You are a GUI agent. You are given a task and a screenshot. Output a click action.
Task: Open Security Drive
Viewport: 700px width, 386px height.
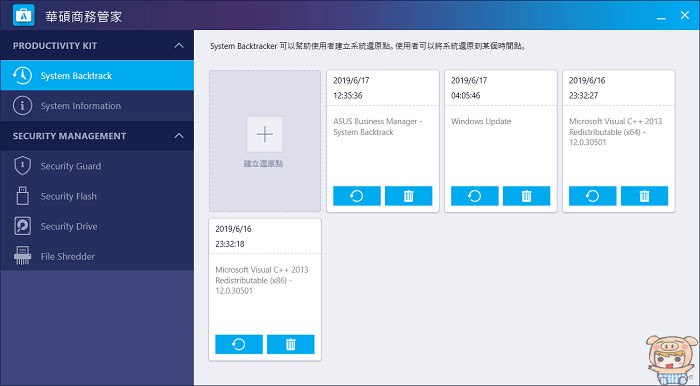[97, 226]
